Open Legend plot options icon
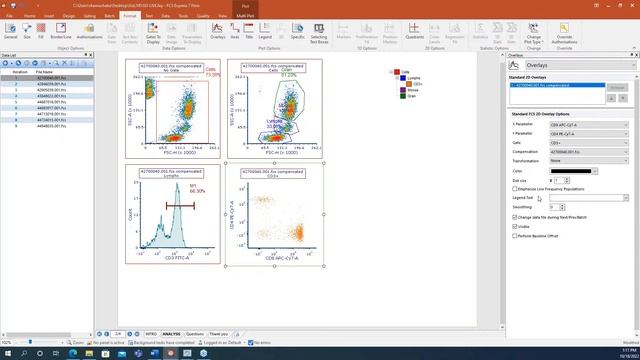This screenshot has width=640, height=360. [265, 31]
